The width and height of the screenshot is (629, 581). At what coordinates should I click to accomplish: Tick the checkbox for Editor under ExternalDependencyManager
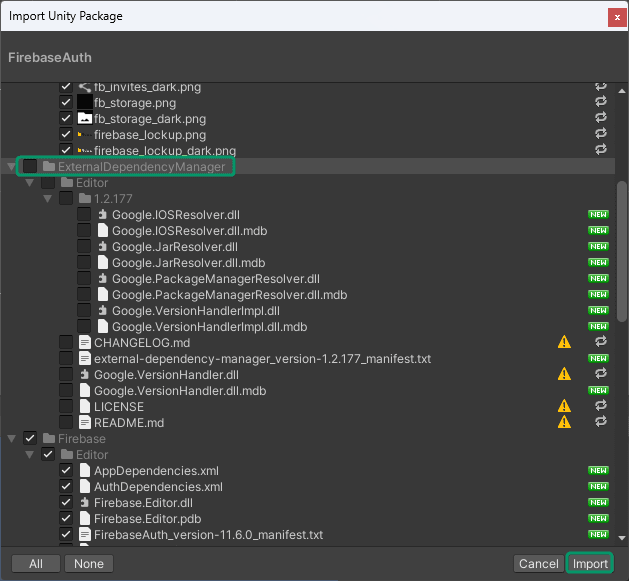(48, 183)
